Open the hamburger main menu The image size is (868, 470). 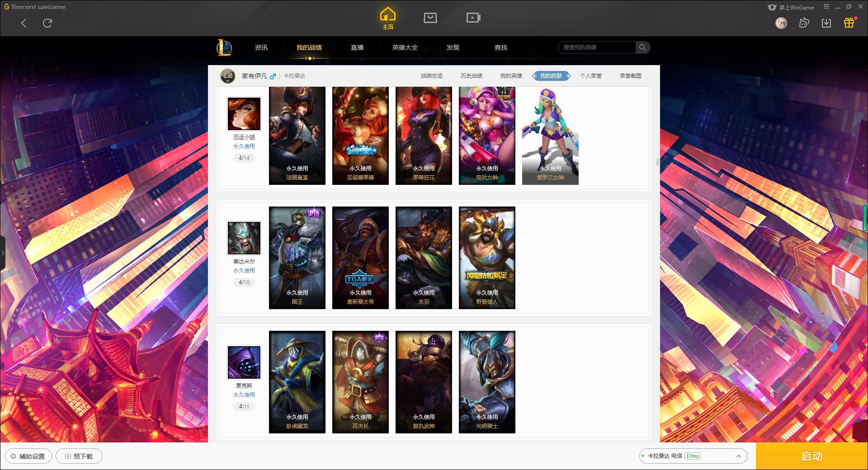tap(826, 7)
